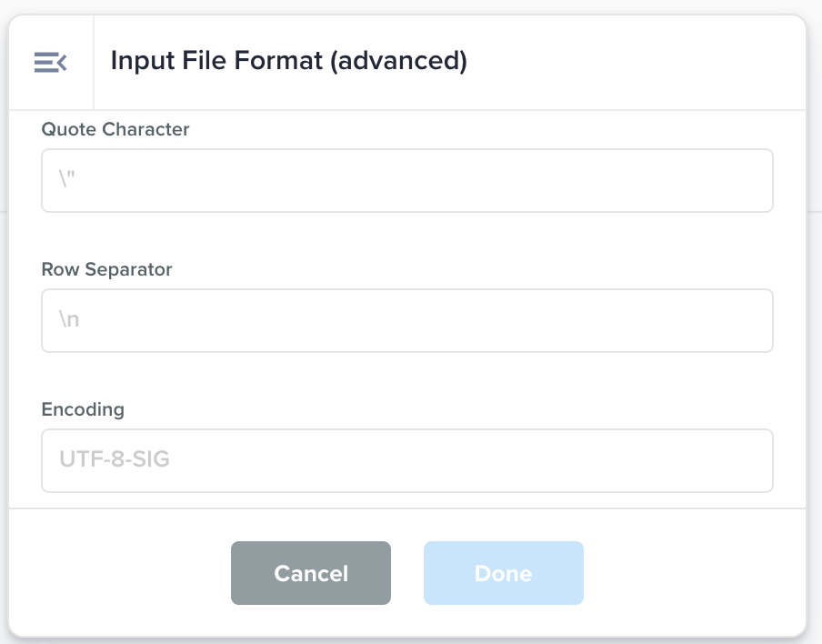
Task: Click the Input File Format (advanced) title
Action: (x=288, y=61)
